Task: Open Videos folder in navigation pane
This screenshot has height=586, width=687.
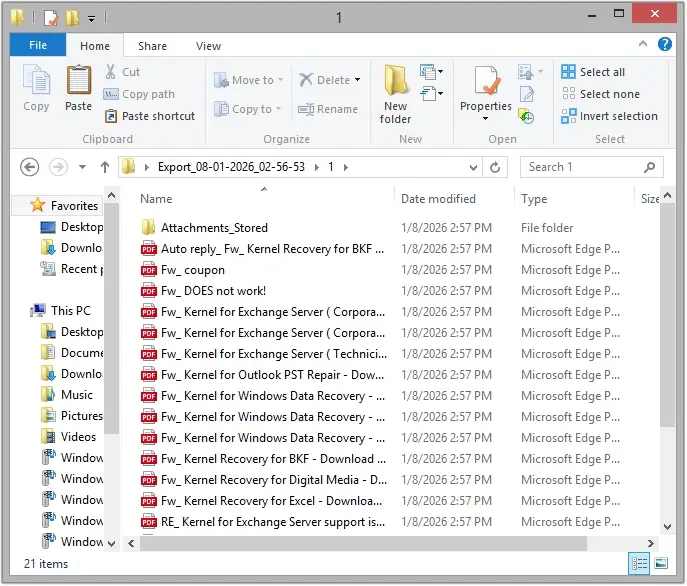Action: (69, 437)
